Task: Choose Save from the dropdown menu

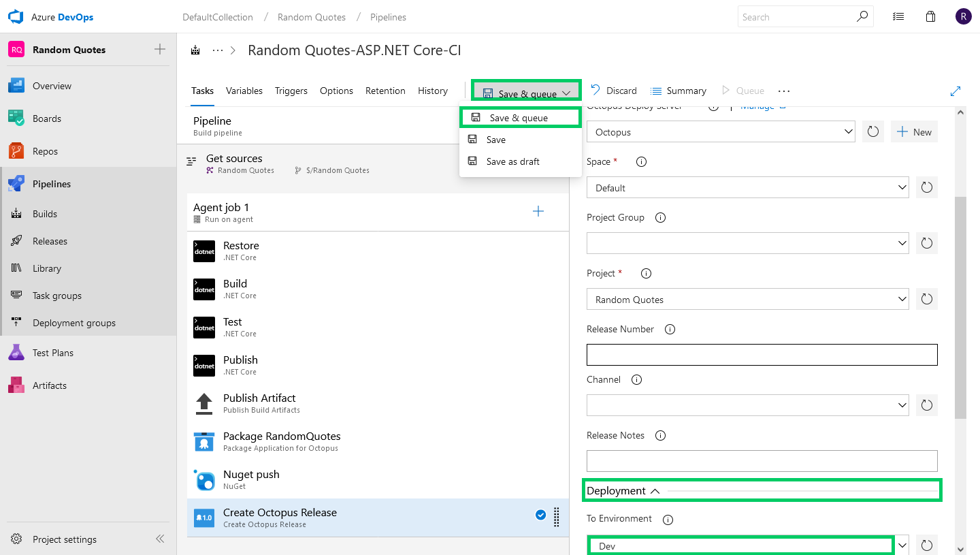Action: [x=520, y=140]
